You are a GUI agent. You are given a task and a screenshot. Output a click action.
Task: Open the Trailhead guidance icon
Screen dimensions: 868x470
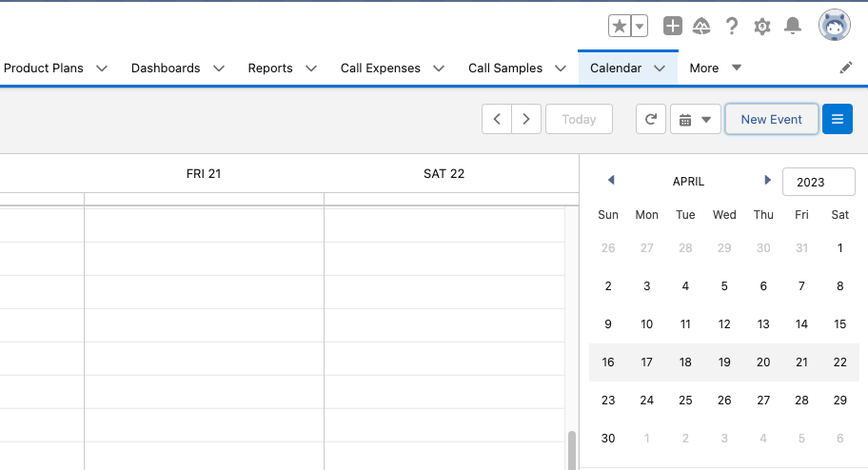(701, 27)
